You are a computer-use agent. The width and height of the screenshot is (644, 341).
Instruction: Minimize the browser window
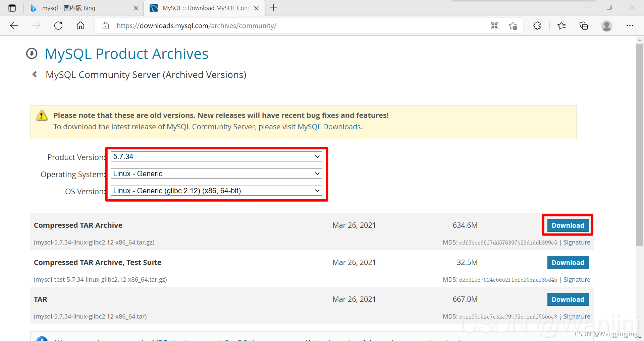(586, 7)
